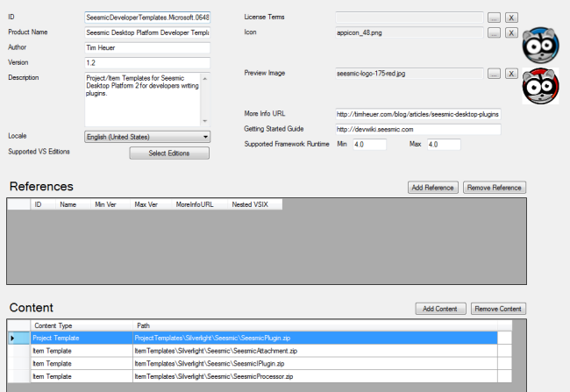The height and width of the screenshot is (392, 570).
Task: Click the Min Ver column header
Action: pos(110,204)
